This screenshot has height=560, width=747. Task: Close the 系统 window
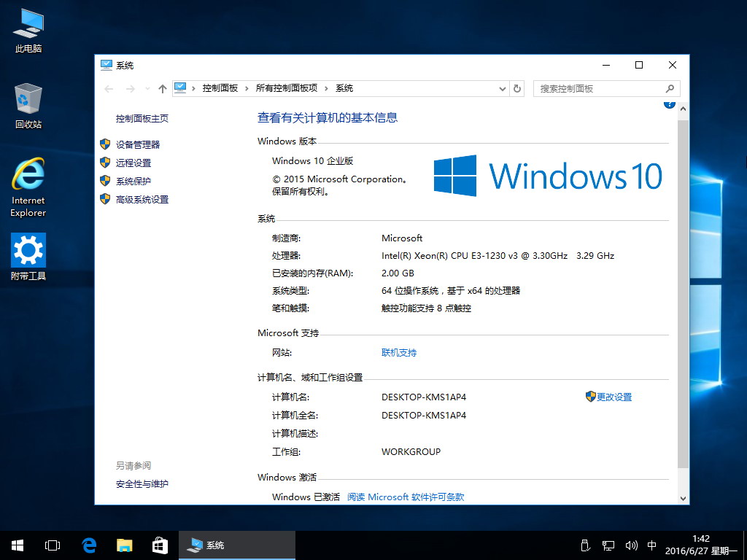tap(673, 65)
